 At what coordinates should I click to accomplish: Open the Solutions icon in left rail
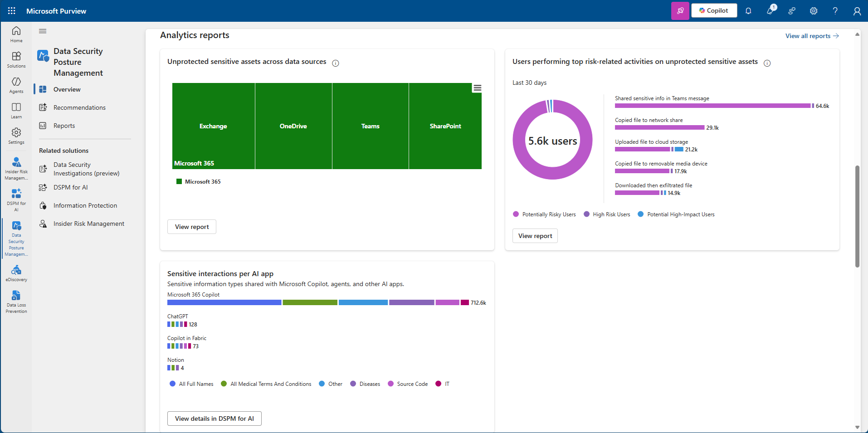(16, 59)
